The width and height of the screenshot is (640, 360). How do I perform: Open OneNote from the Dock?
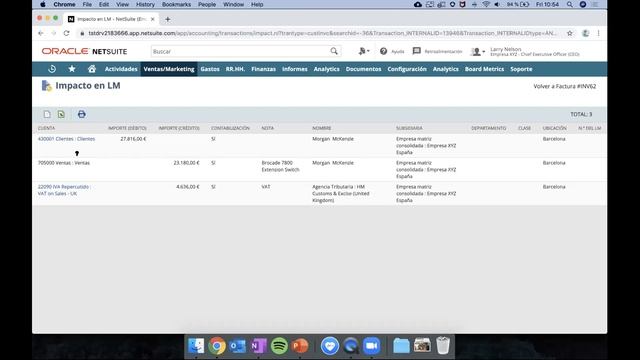(258, 346)
